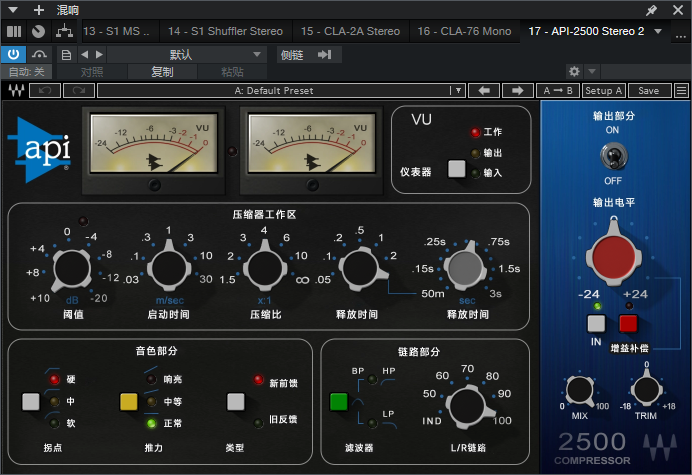The image size is (692, 475).
Task: Click the Waves Save button
Action: 649,90
